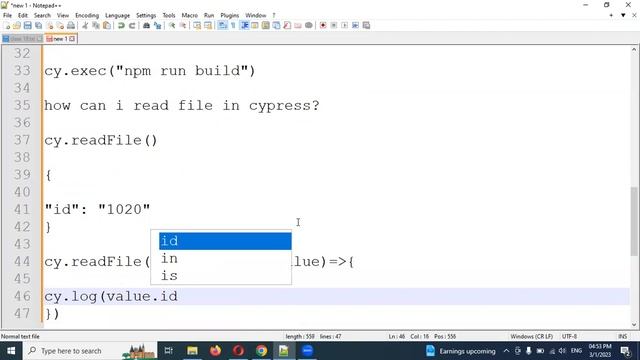640x360 pixels.
Task: Open the Folder as Workspace icon
Action: point(298,25)
